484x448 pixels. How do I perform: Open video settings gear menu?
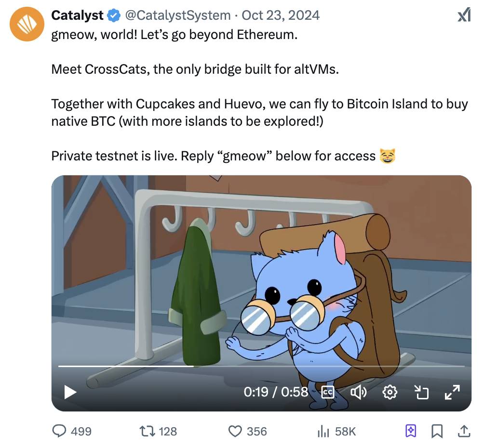tap(390, 392)
